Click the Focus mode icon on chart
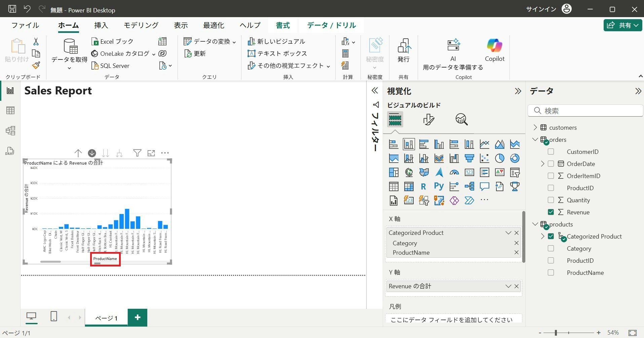The image size is (644, 338). (151, 153)
